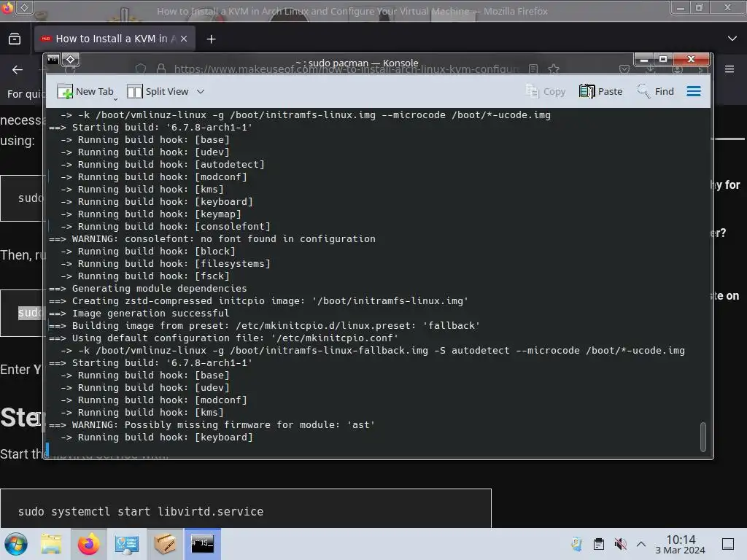Image resolution: width=747 pixels, height=560 pixels.
Task: Open Firefox recent browsing view icon
Action: pyautogui.click(x=15, y=39)
